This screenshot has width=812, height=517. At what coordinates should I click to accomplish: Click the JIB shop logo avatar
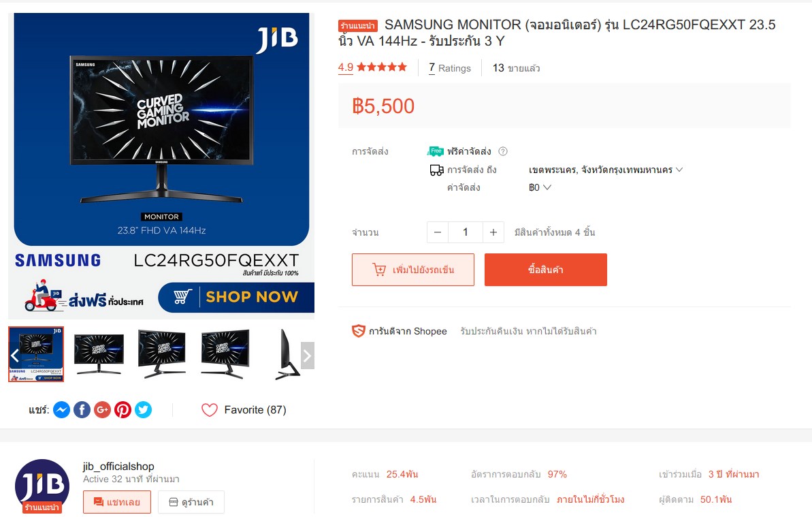pyautogui.click(x=42, y=486)
